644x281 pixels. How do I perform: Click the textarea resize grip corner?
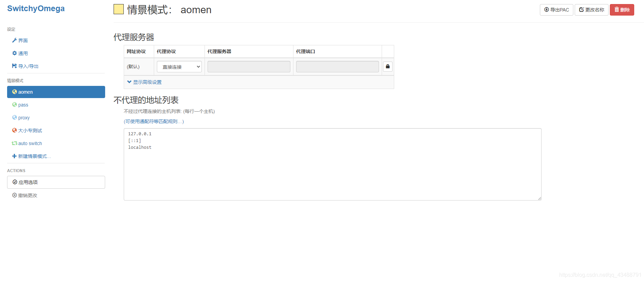point(540,198)
